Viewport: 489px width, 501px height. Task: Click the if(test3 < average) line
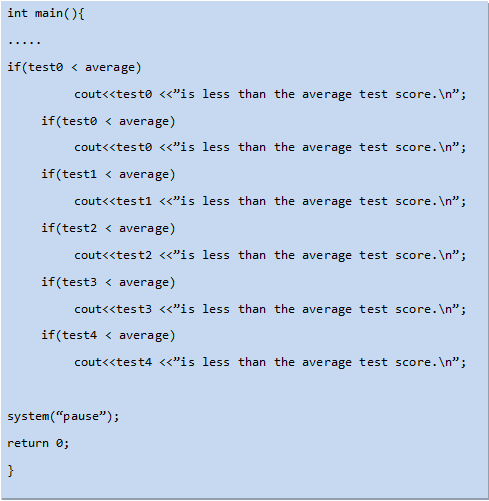pyautogui.click(x=108, y=283)
